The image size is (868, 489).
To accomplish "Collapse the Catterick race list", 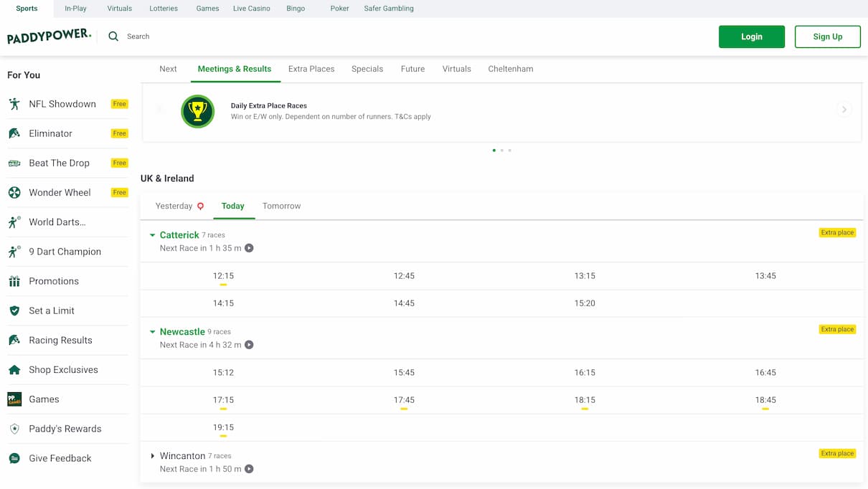I will (152, 234).
